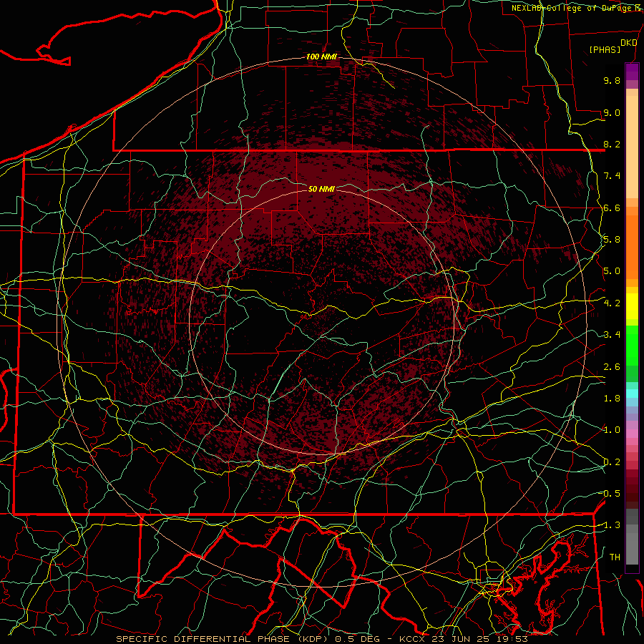Viewport: 644px width, 644px height.
Task: Click the "DKD" label above the color scale
Action: point(629,43)
